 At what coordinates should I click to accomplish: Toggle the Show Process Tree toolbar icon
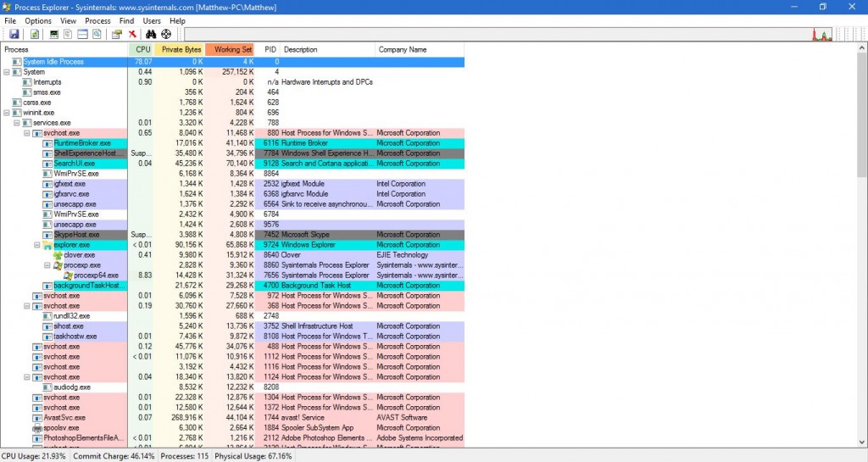pyautogui.click(x=68, y=34)
